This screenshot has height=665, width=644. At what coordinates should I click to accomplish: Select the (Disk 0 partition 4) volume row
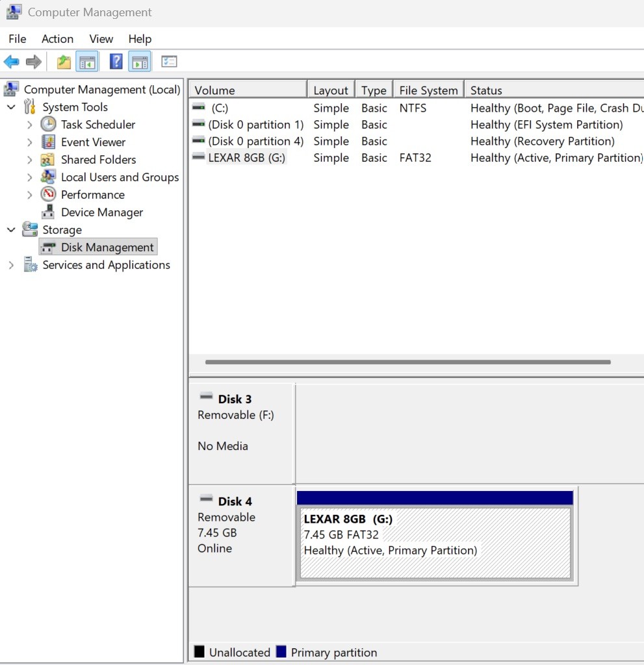417,141
